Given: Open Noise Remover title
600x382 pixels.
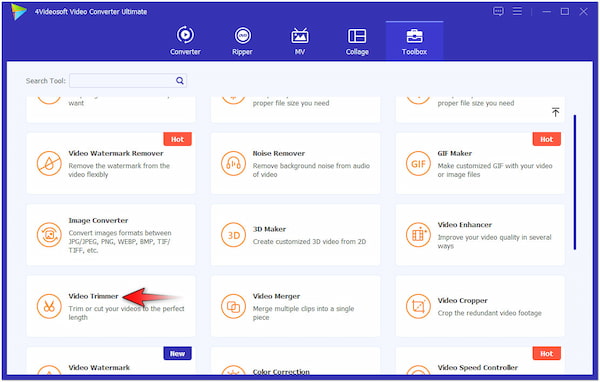Looking at the screenshot, I should tap(279, 153).
